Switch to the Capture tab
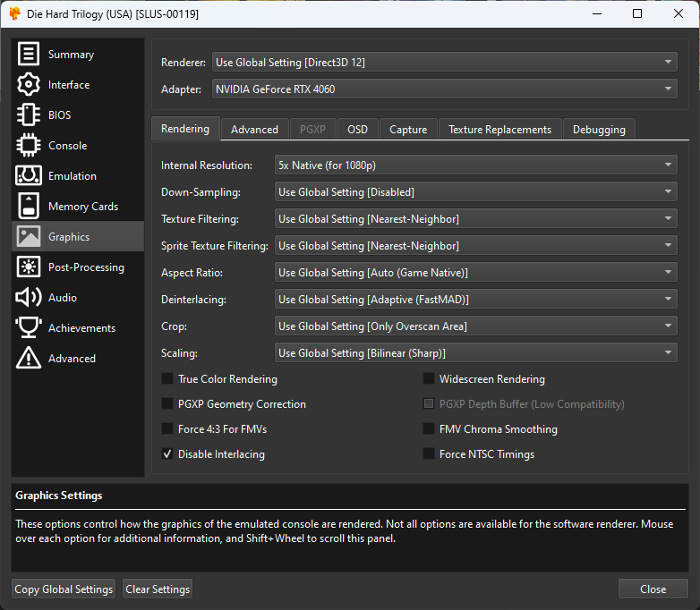The image size is (700, 610). [408, 130]
